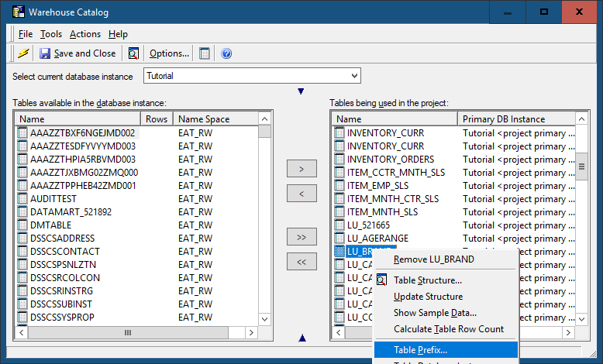603x364 pixels.
Task: Open the File menu
Action: 26,34
